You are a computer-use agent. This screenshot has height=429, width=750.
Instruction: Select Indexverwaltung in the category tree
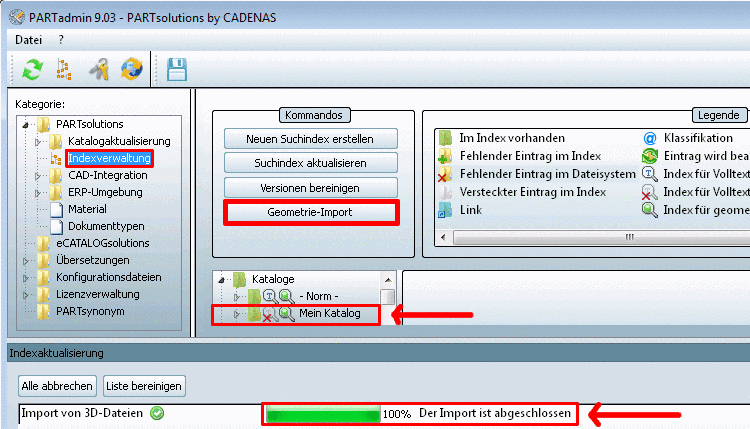click(x=109, y=158)
